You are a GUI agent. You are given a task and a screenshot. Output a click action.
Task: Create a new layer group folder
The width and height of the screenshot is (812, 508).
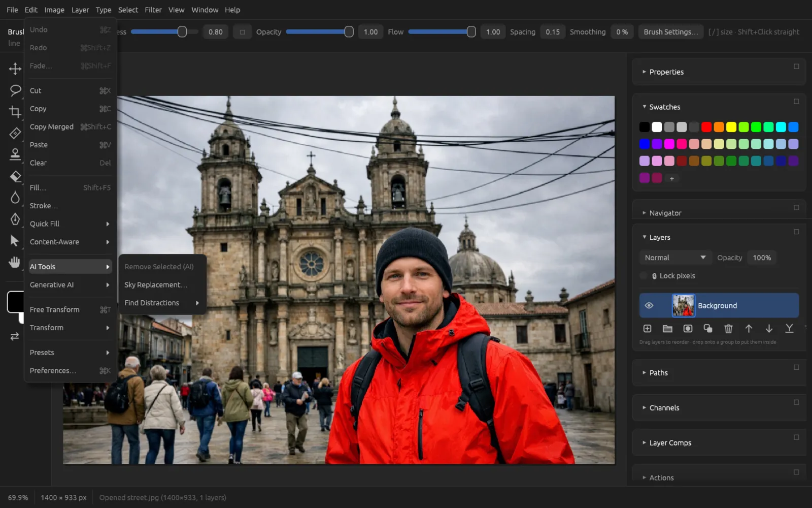click(x=667, y=329)
